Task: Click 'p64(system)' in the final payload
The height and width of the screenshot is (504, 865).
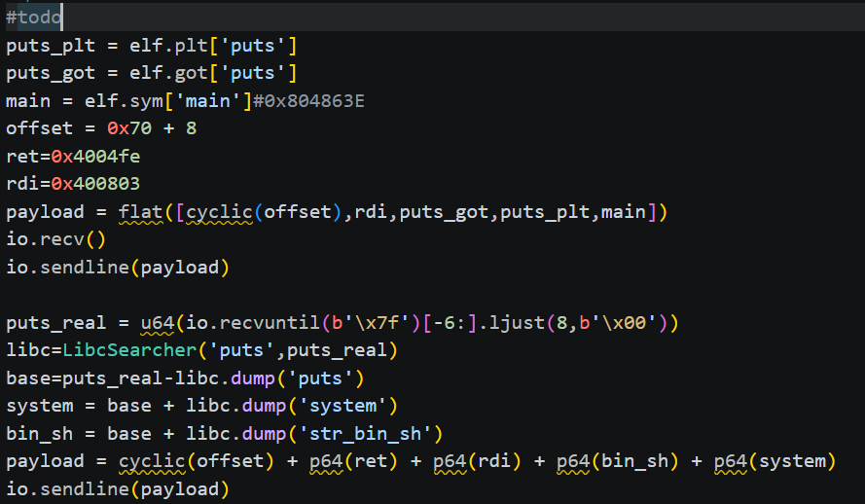Action: click(x=775, y=461)
